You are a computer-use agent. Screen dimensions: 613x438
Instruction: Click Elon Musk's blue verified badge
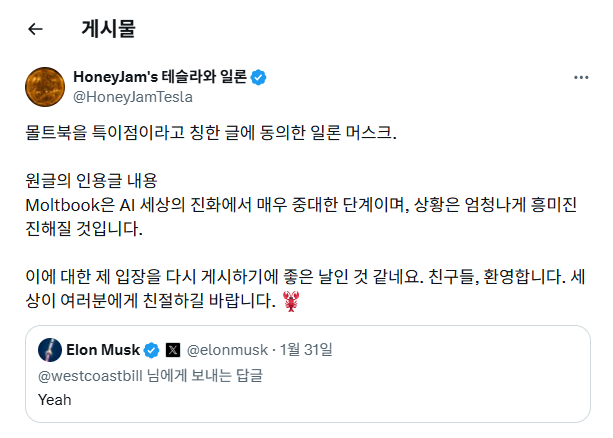[x=151, y=350]
